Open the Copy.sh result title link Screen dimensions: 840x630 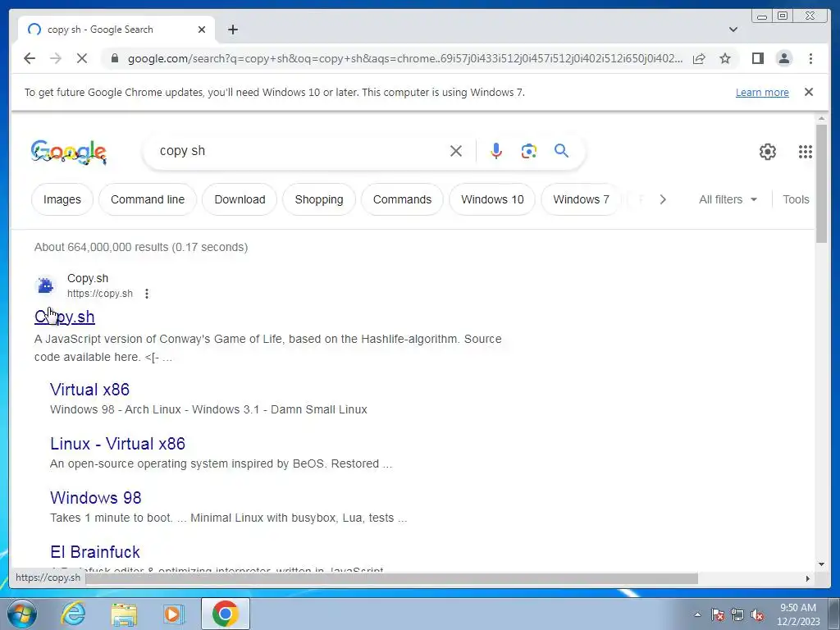point(64,317)
